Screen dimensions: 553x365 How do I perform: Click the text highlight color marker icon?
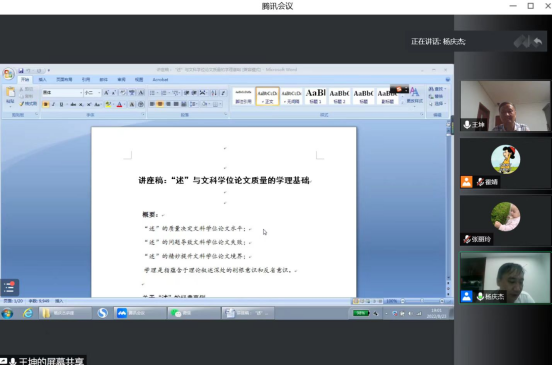click(108, 104)
